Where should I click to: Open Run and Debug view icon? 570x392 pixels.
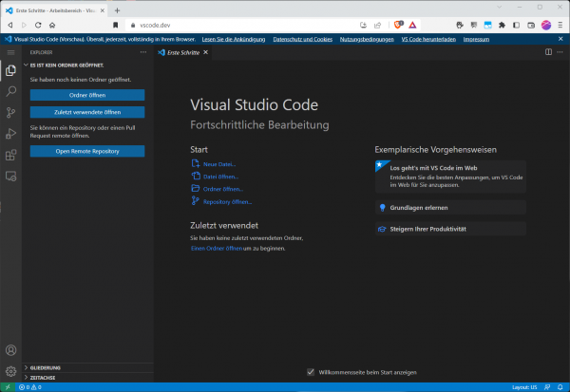pyautogui.click(x=10, y=133)
